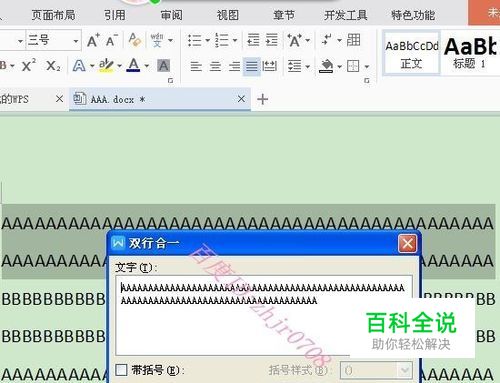Apply text highlight color

point(106,65)
